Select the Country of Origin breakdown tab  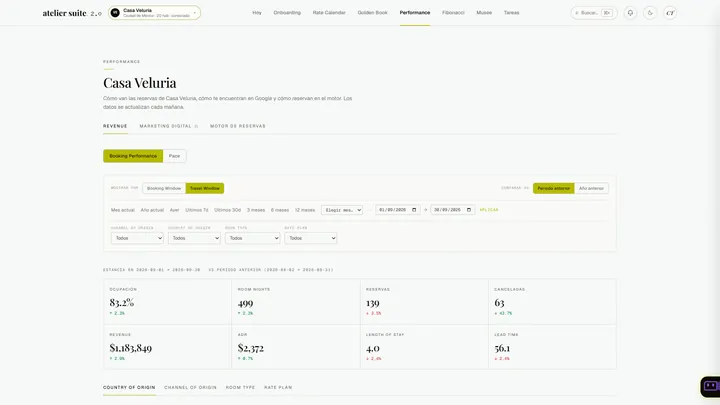pyautogui.click(x=129, y=388)
